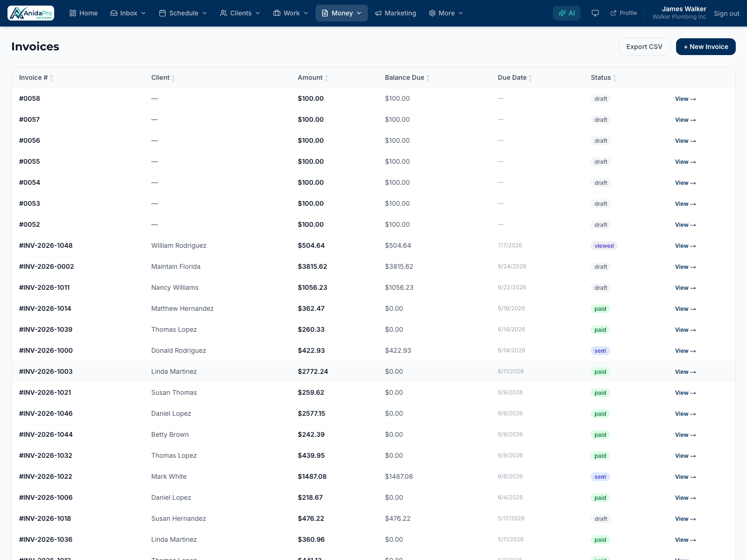Expand the More menu chevron
The width and height of the screenshot is (747, 560).
click(461, 13)
